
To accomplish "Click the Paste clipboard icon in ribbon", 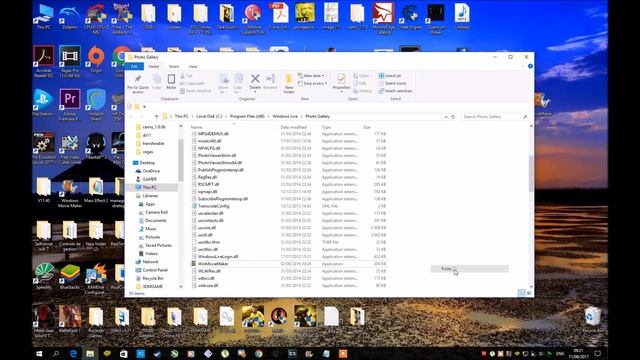I will coord(171,81).
